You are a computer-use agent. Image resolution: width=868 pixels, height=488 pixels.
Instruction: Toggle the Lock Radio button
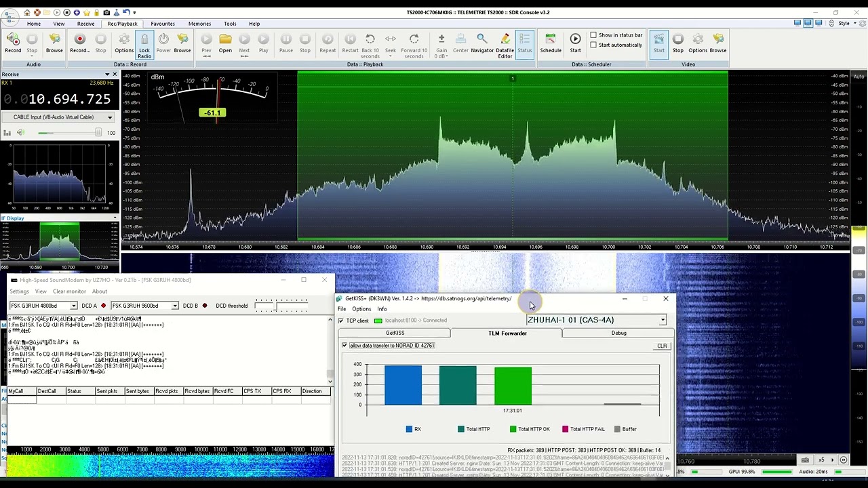144,45
